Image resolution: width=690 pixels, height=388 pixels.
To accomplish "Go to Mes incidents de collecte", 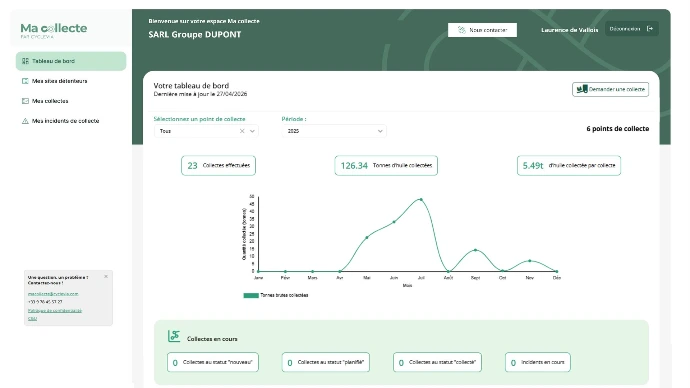I will click(x=66, y=121).
